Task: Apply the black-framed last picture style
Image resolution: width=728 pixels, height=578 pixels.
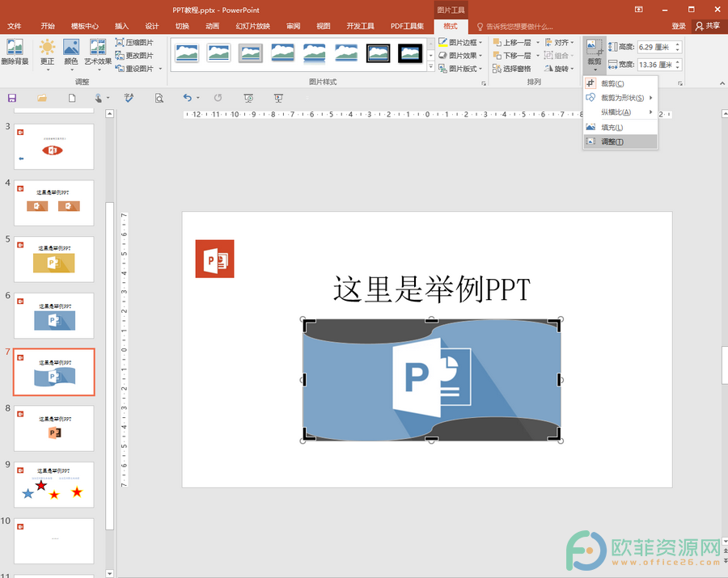Action: [x=410, y=53]
